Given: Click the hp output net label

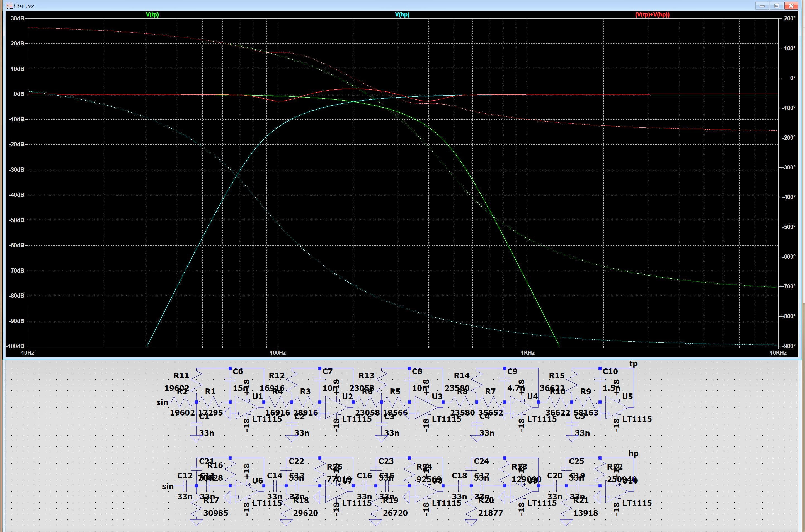Looking at the screenshot, I should [x=633, y=454].
